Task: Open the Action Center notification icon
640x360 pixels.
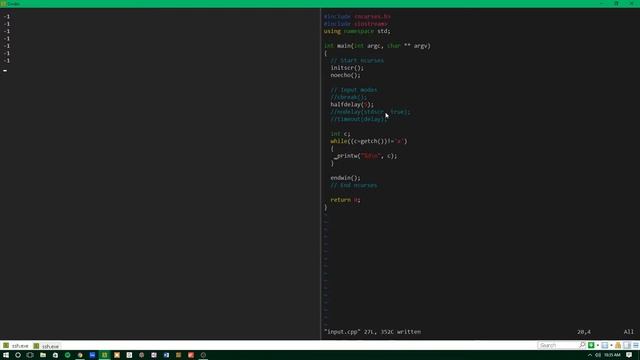Action: (x=629, y=355)
